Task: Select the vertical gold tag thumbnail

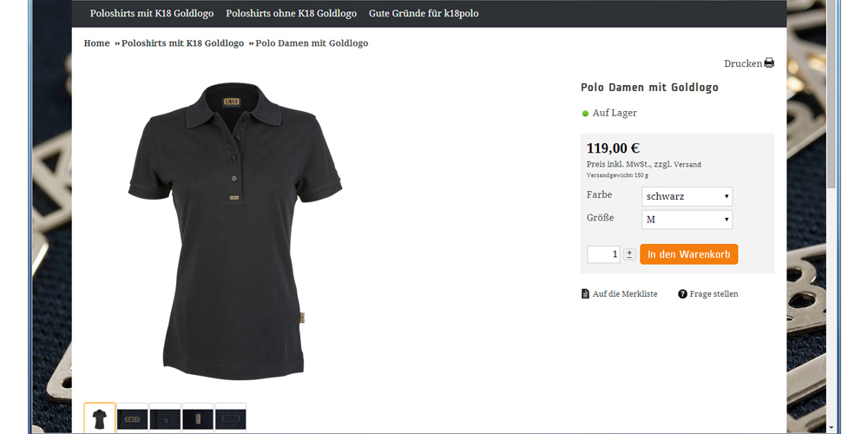Action: tap(198, 418)
